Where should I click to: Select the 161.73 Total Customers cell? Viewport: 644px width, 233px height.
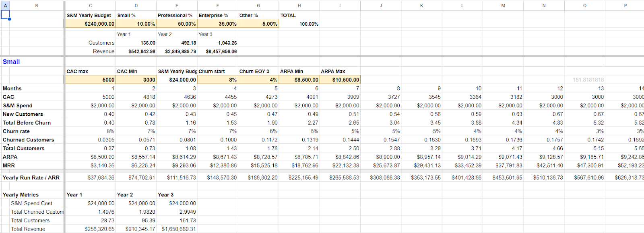(x=177, y=220)
